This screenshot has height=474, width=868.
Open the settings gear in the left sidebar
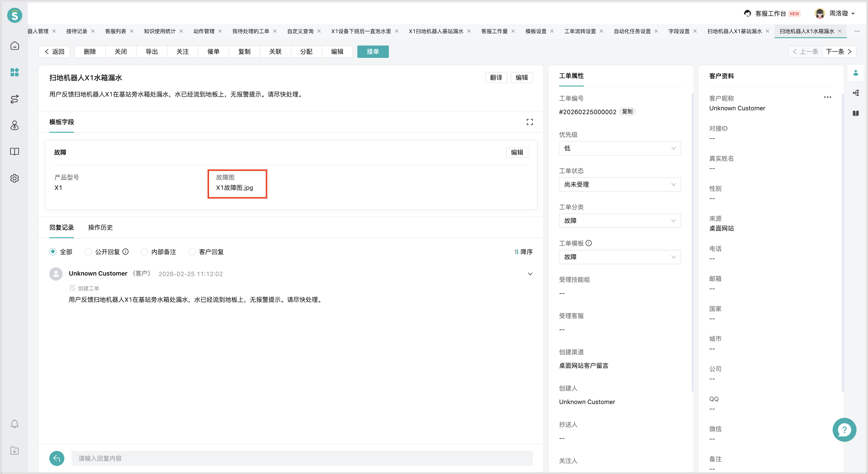15,178
